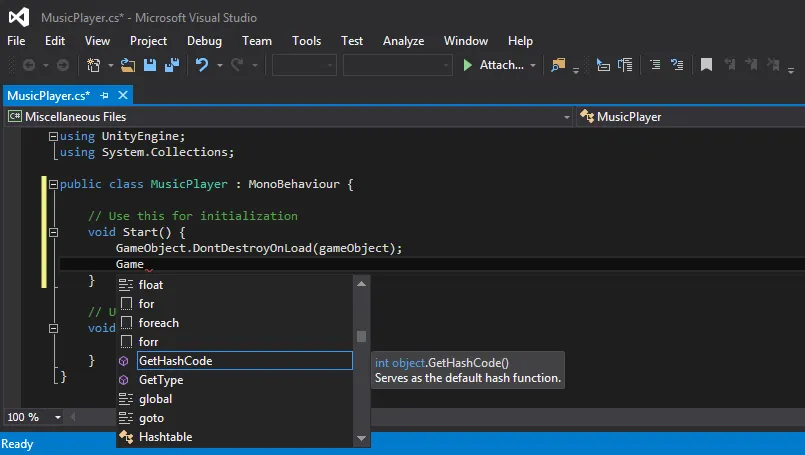
Task: Open the solution configurations combo box
Action: point(304,65)
